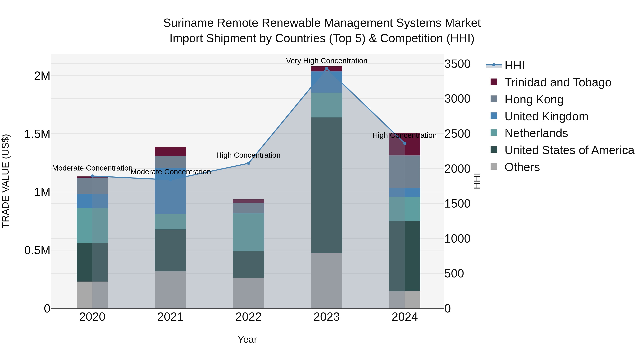Click the 2021 Others bar segment
The image size is (644, 362).
(x=170, y=290)
